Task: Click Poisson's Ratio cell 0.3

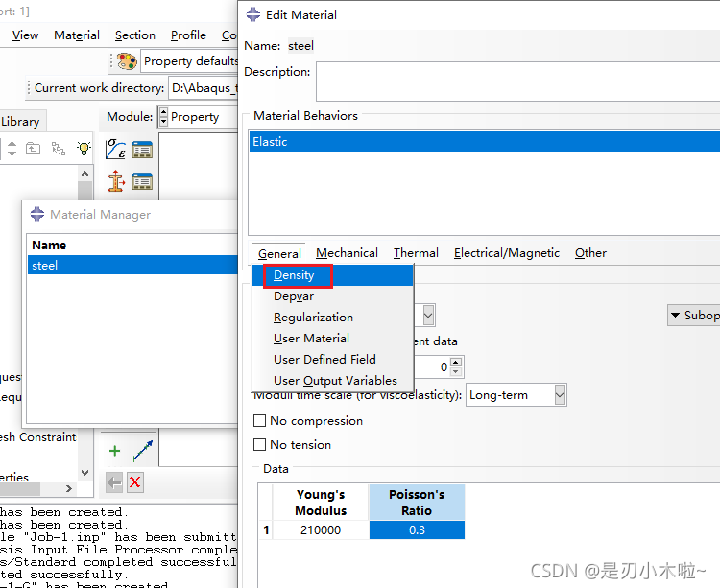Action: coord(417,530)
